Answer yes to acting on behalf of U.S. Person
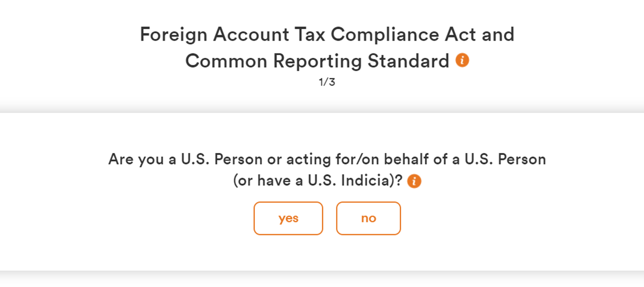 coord(288,218)
